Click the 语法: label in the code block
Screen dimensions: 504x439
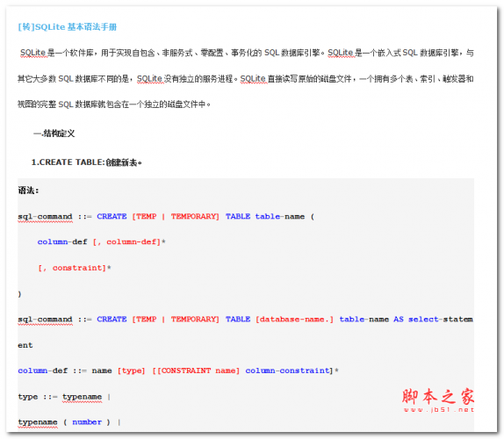28,191
